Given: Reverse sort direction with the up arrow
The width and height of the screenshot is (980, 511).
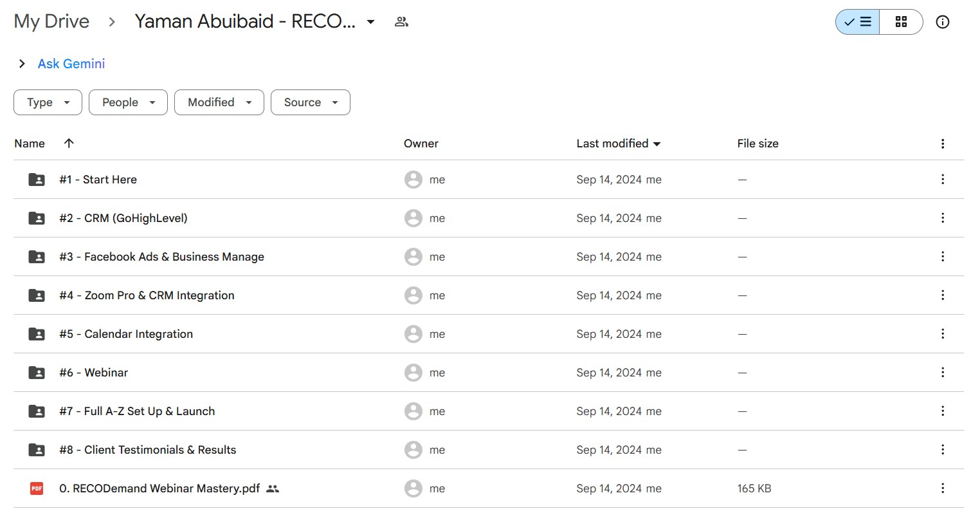Looking at the screenshot, I should click(69, 144).
